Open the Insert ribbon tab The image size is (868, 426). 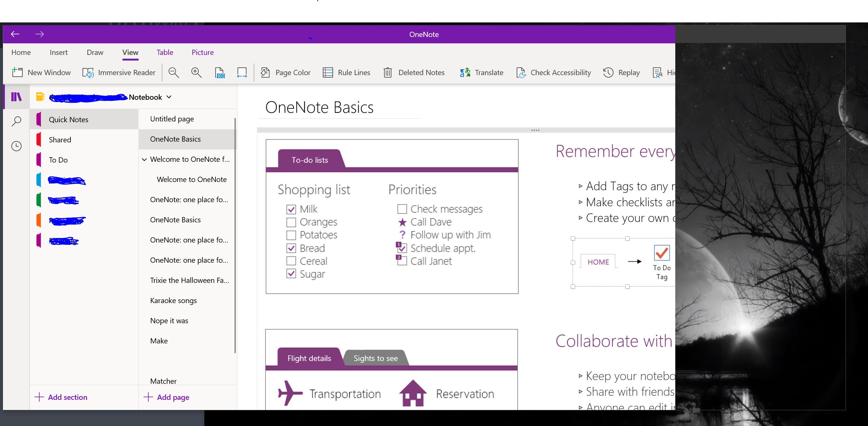pyautogui.click(x=59, y=52)
